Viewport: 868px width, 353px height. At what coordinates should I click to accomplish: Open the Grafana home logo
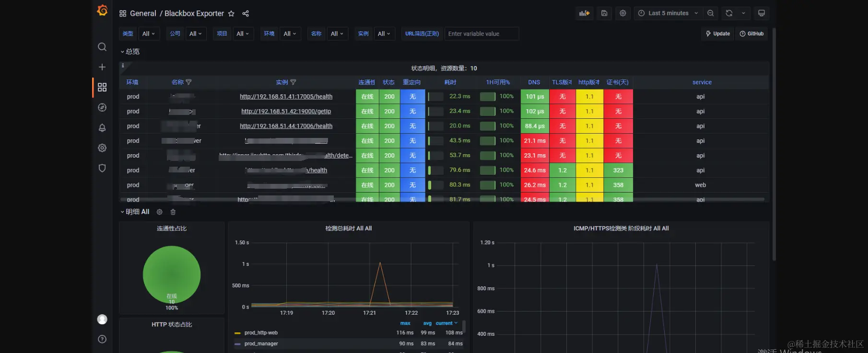coord(102,10)
